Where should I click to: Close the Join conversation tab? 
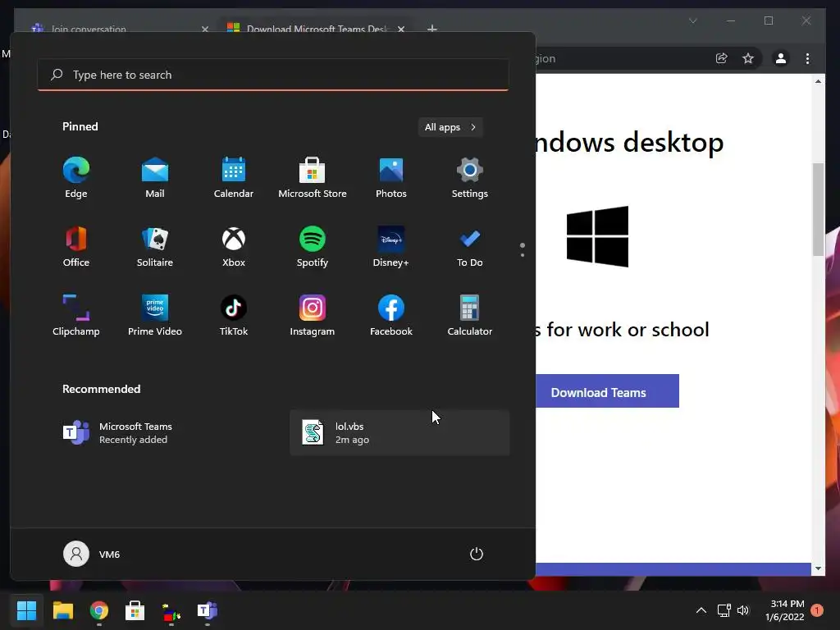click(204, 29)
